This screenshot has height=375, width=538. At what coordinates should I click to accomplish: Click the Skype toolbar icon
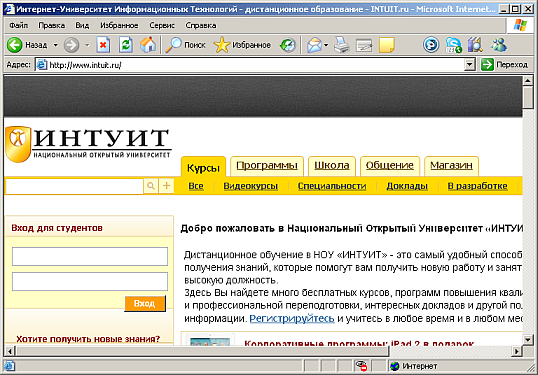click(454, 45)
